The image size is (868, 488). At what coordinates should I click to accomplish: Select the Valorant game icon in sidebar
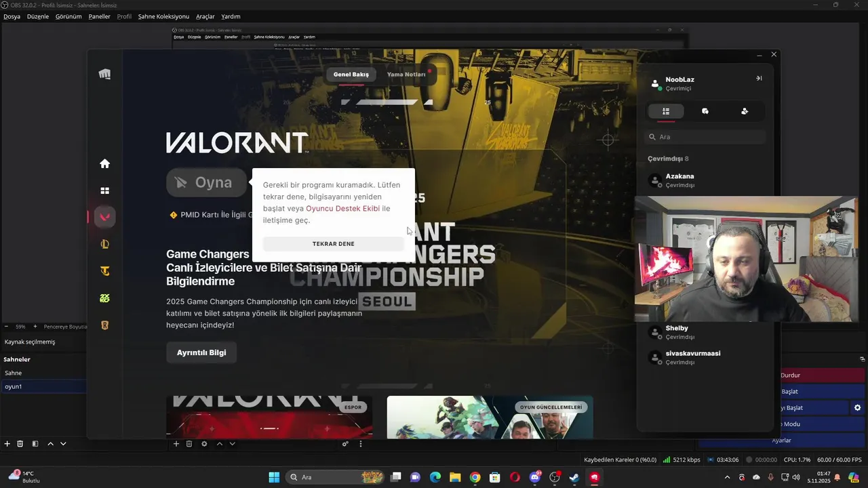click(104, 217)
